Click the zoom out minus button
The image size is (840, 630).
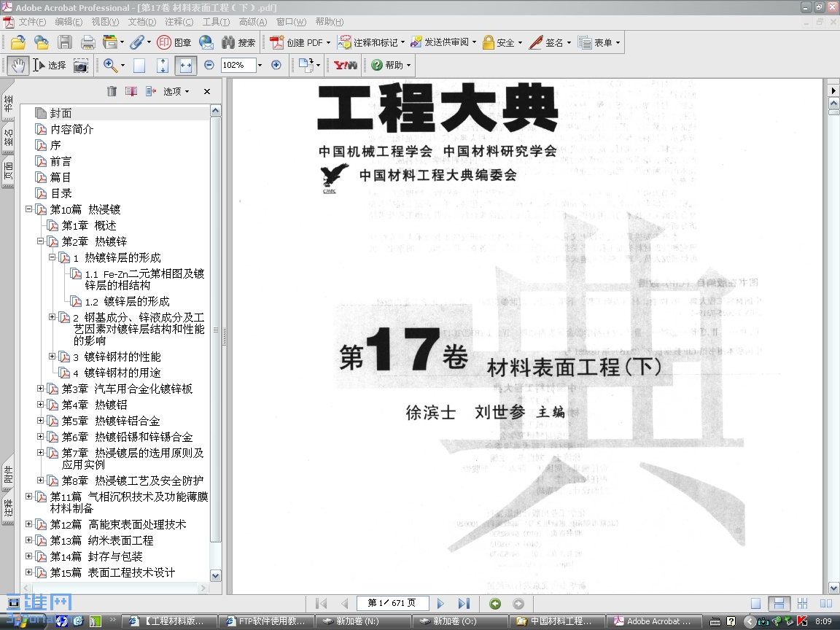click(209, 66)
